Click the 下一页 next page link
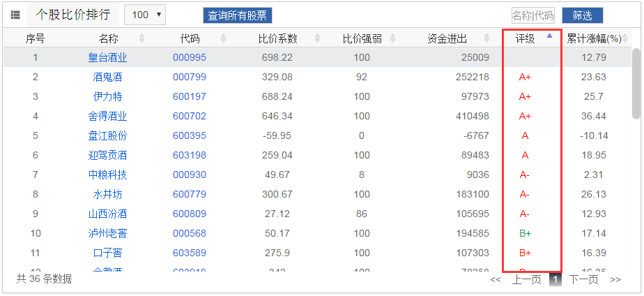 click(583, 280)
